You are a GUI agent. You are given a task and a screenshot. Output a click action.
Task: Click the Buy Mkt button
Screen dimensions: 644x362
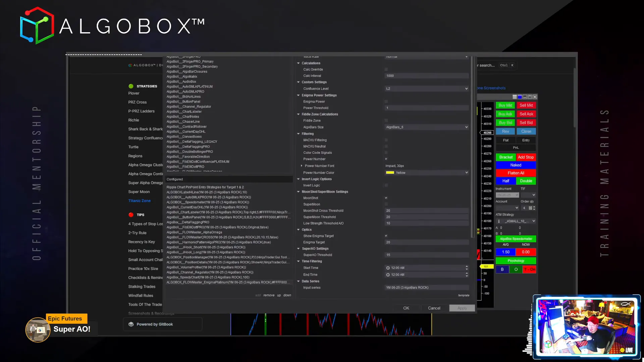(505, 105)
